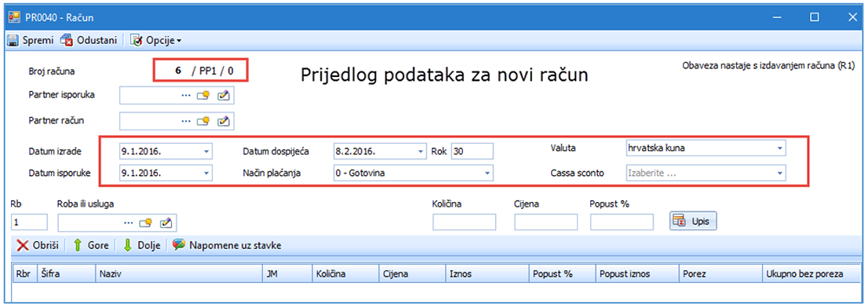The width and height of the screenshot is (868, 308).
Task: Open Partner račun lookup dots
Action: tap(185, 120)
